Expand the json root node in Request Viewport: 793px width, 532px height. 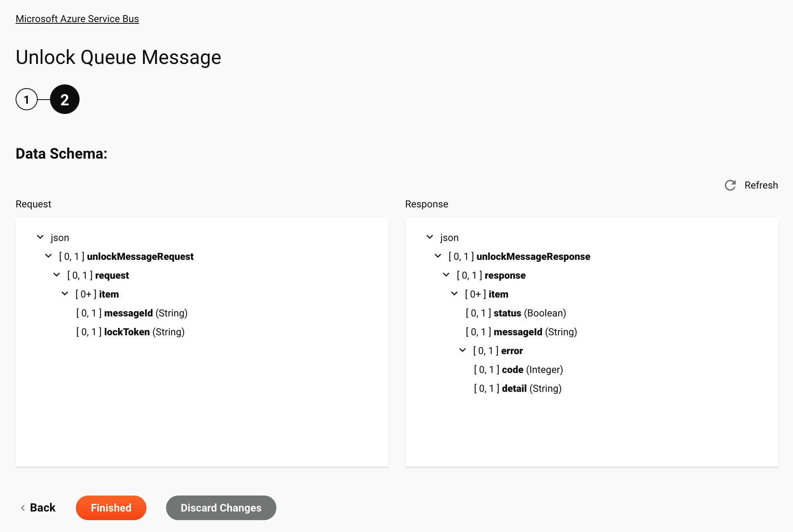[41, 237]
